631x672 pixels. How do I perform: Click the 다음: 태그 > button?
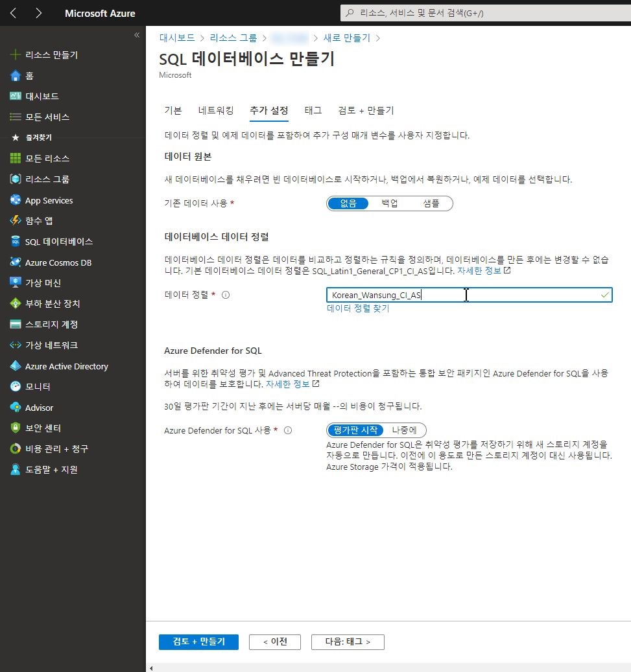(348, 642)
